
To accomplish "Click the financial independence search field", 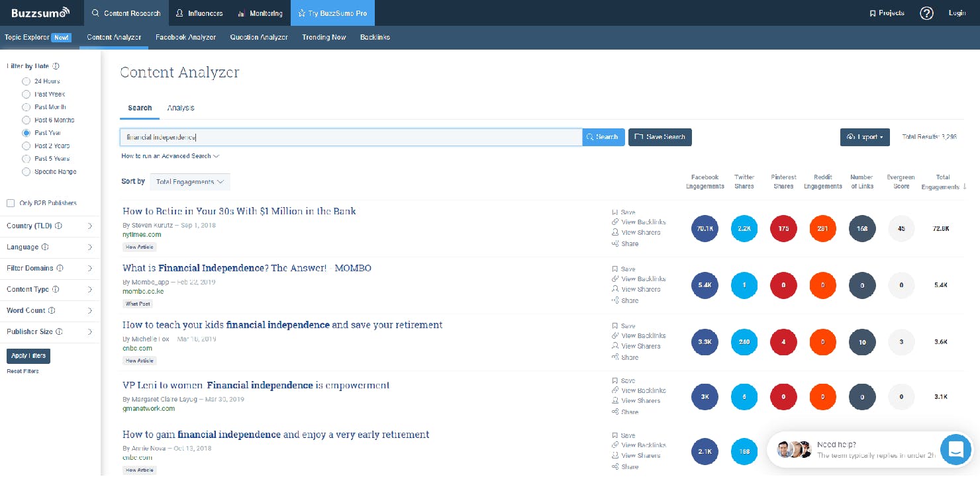I will pos(351,137).
